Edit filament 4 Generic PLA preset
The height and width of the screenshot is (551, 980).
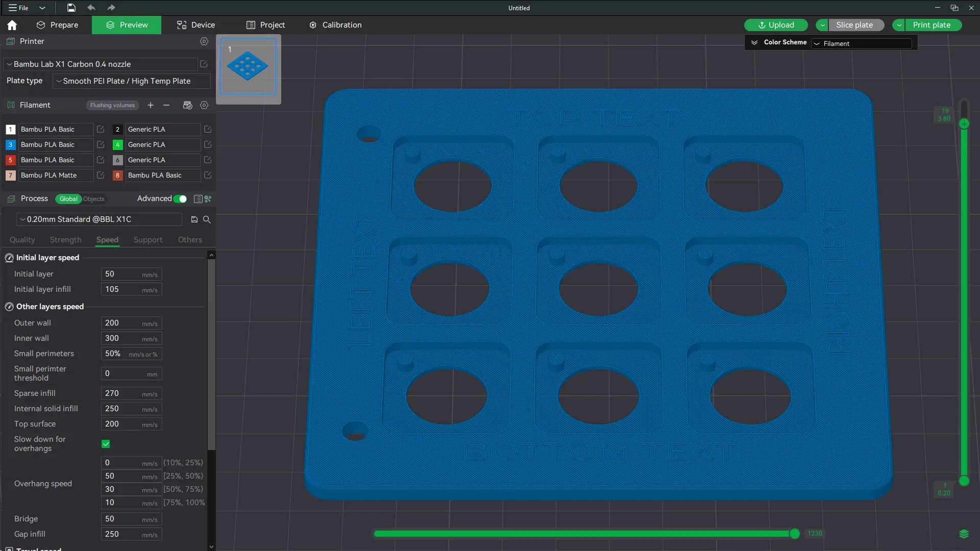coord(208,145)
